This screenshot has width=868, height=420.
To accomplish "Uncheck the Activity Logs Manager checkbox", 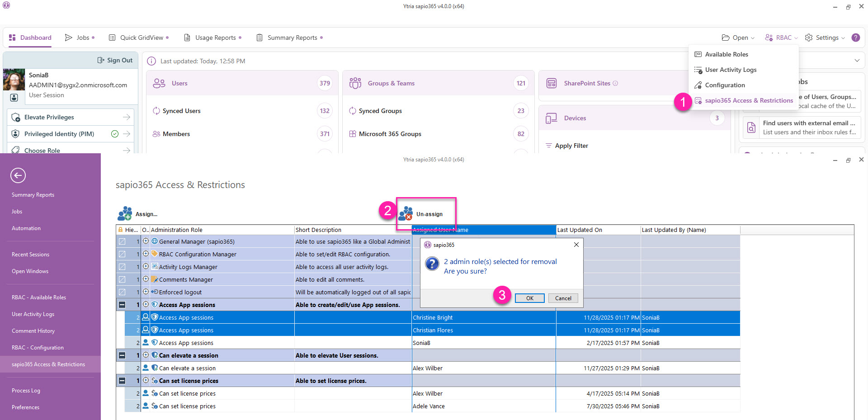I will coord(122,267).
